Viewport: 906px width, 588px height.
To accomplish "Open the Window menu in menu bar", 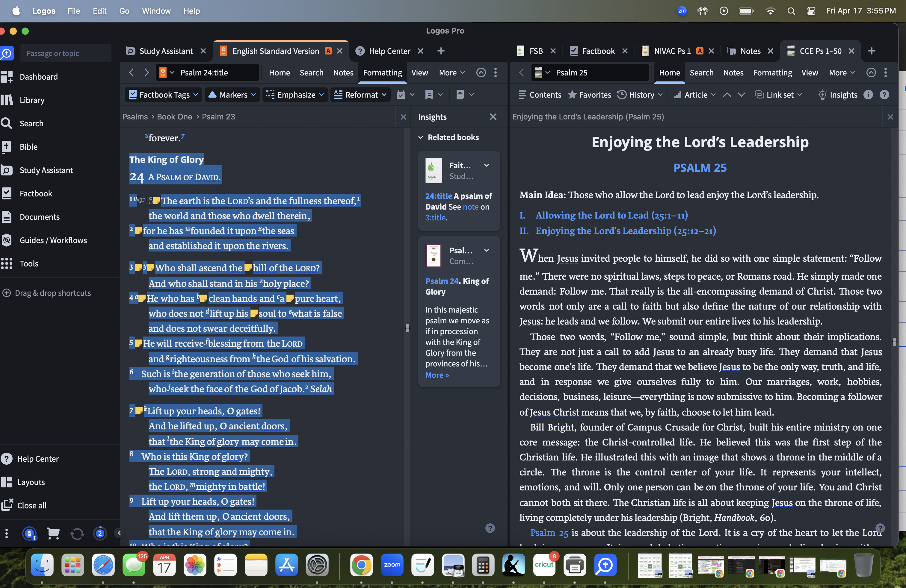I will click(x=156, y=11).
